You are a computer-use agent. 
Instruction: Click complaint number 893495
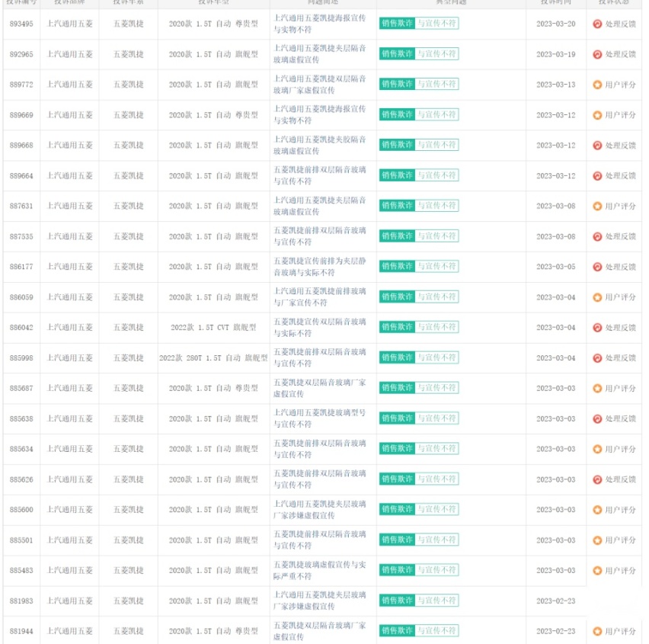(21, 24)
